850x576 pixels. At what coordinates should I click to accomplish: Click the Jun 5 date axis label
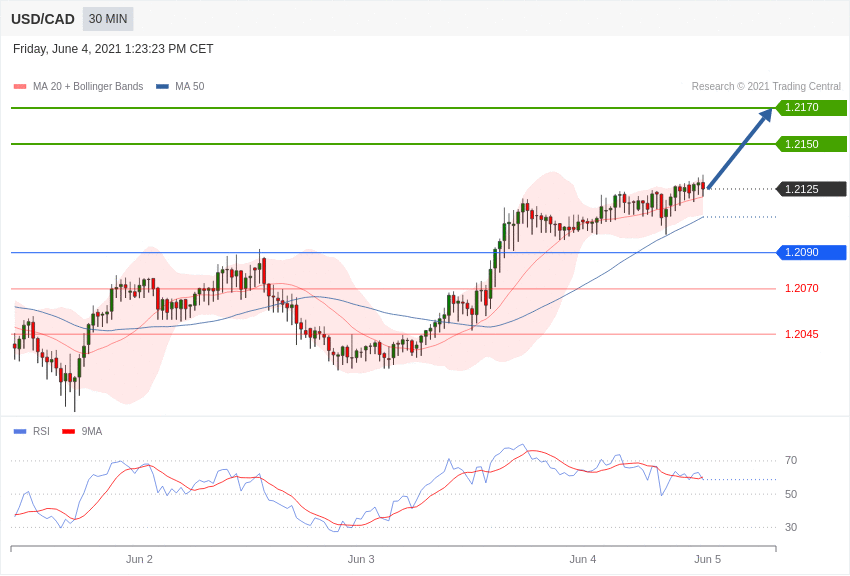tap(707, 559)
